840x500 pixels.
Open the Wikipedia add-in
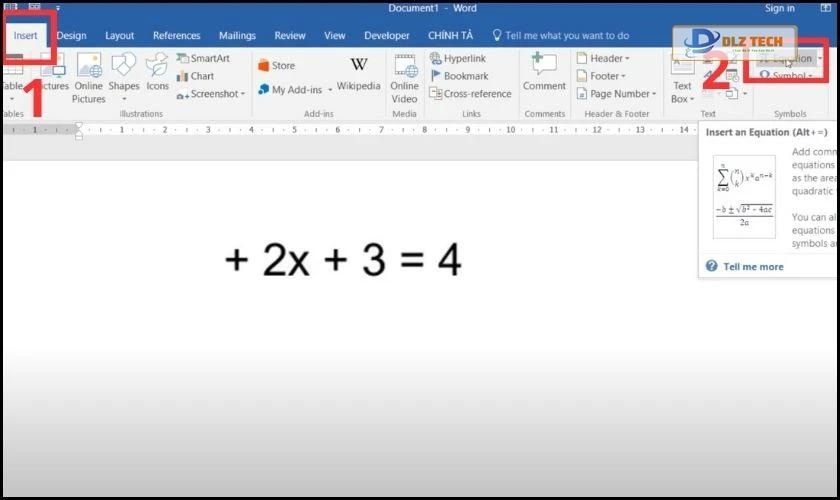click(x=358, y=74)
